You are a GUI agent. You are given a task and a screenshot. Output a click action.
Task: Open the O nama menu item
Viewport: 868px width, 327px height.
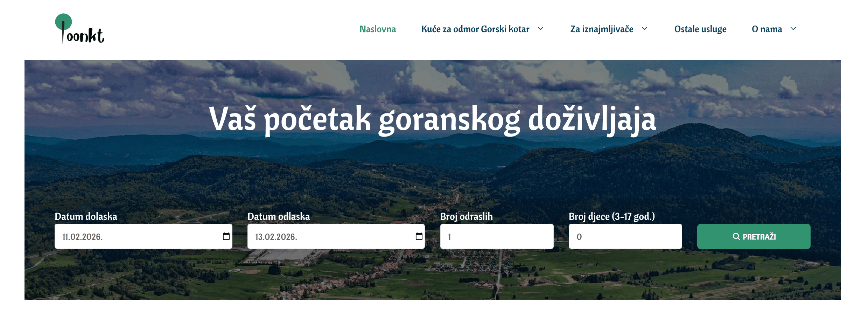[x=766, y=29]
